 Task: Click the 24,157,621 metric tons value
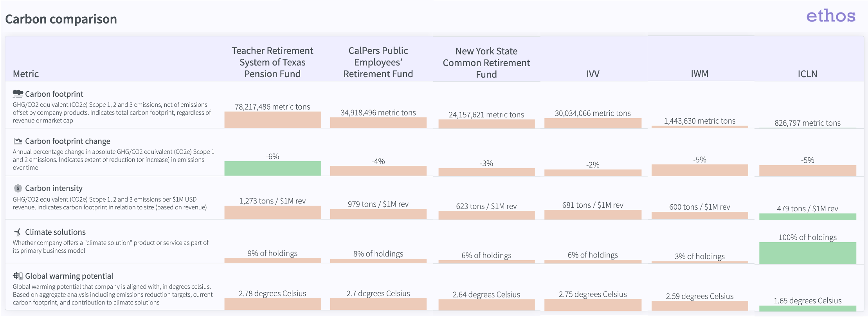point(486,115)
